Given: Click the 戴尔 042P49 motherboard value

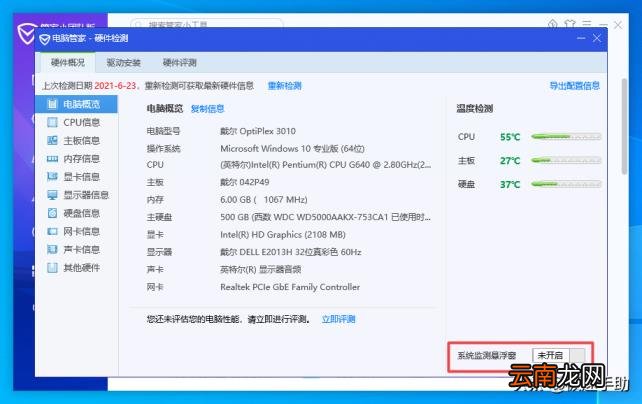Looking at the screenshot, I should point(244,182).
